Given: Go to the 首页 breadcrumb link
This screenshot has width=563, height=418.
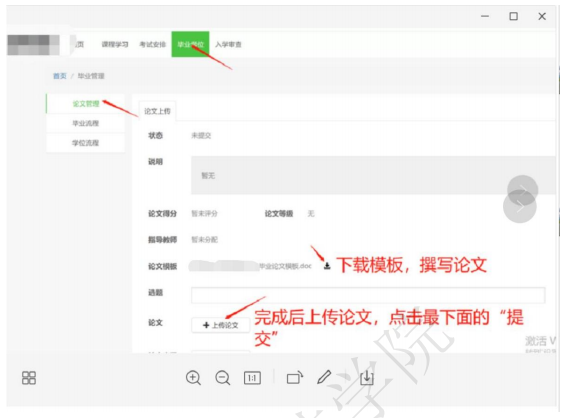Looking at the screenshot, I should [60, 76].
